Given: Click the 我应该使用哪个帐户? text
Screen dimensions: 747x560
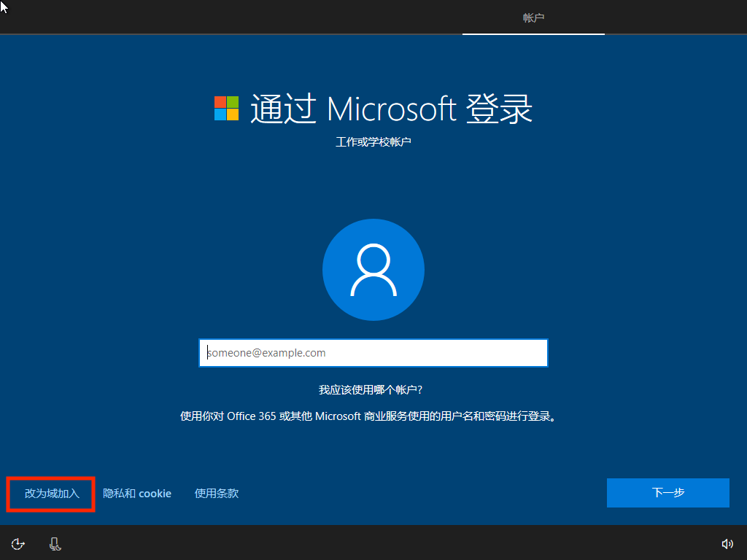Looking at the screenshot, I should pos(371,390).
